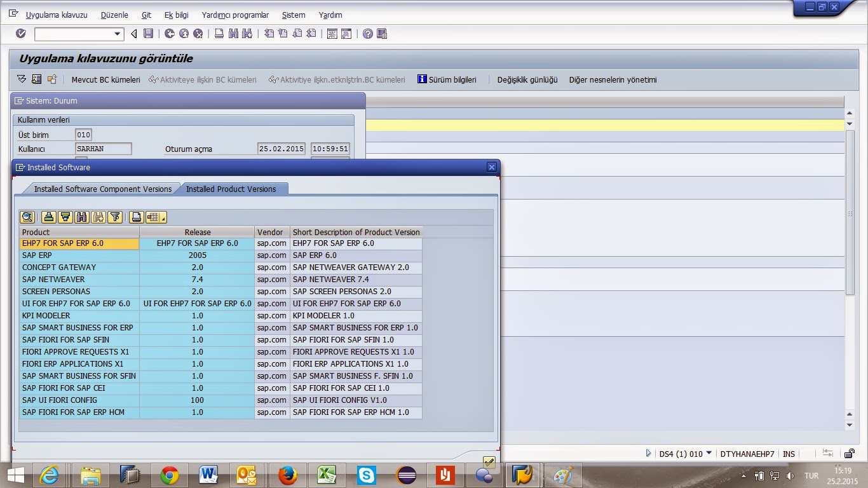Click the Find Next binoculars-plus icon
The image size is (868, 488).
point(98,217)
